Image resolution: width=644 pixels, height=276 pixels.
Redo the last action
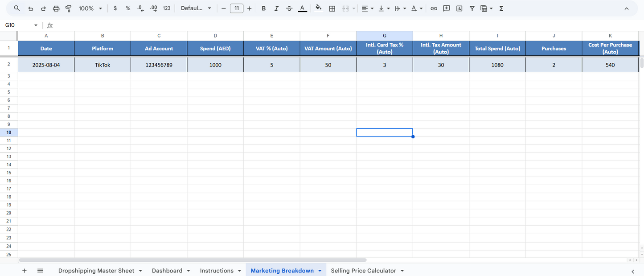(x=43, y=8)
